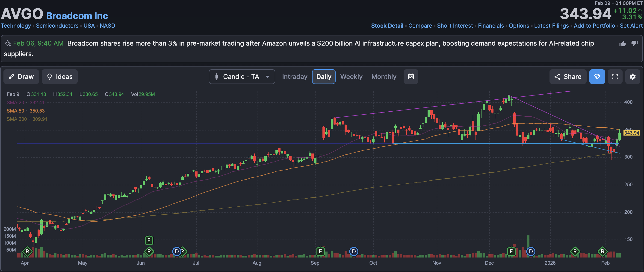Viewport: 644px width, 272px height.
Task: Click the Set Alert link
Action: click(x=631, y=26)
